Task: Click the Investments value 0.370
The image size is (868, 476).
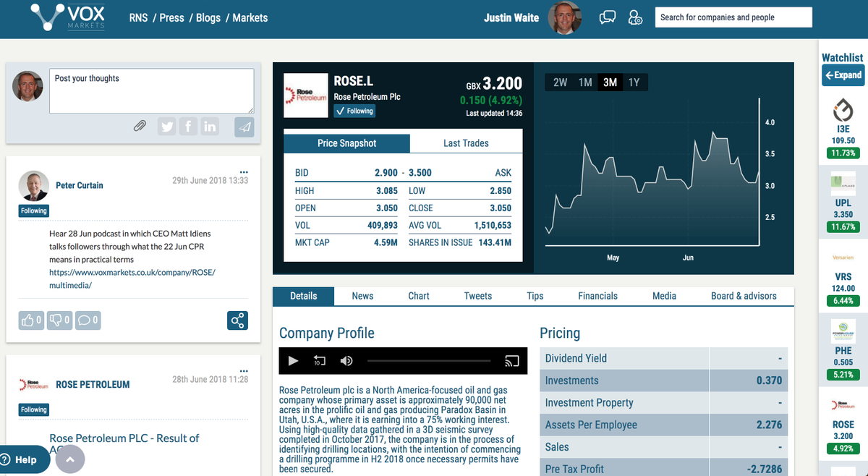Action: [x=769, y=381]
